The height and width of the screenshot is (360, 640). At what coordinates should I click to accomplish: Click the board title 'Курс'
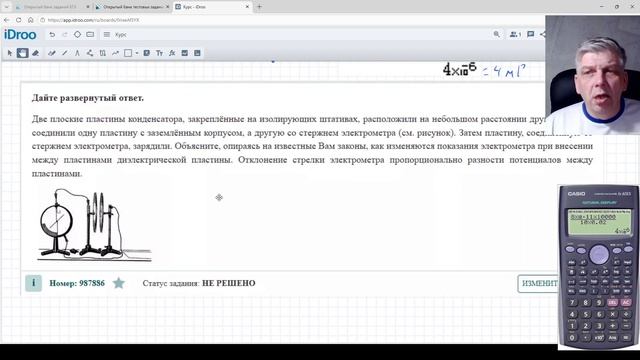120,35
